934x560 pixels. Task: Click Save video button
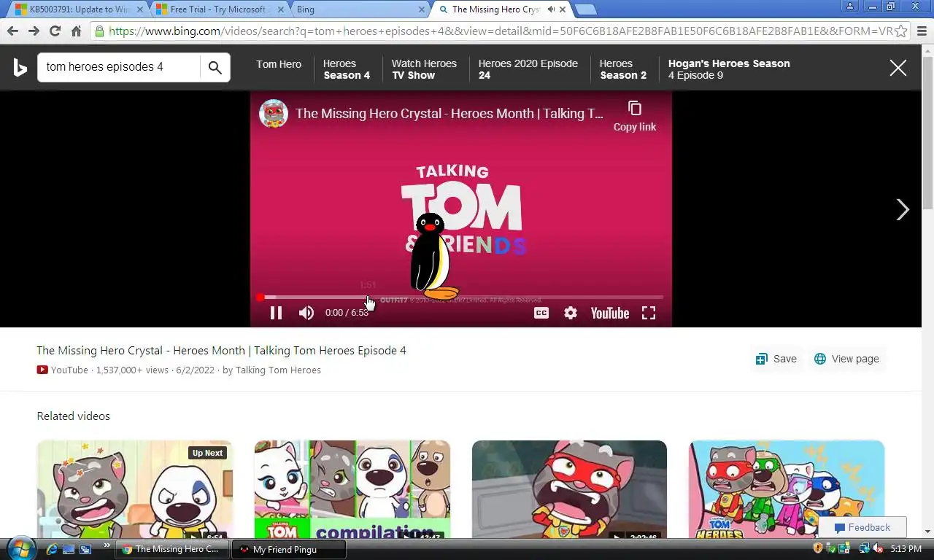[x=776, y=359]
